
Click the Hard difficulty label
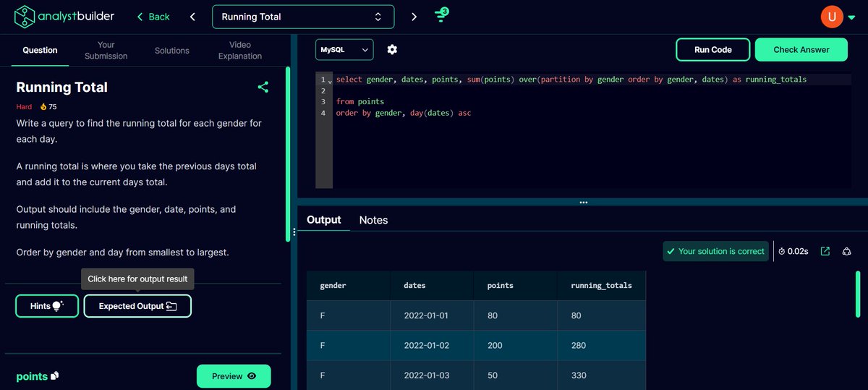pyautogui.click(x=25, y=106)
